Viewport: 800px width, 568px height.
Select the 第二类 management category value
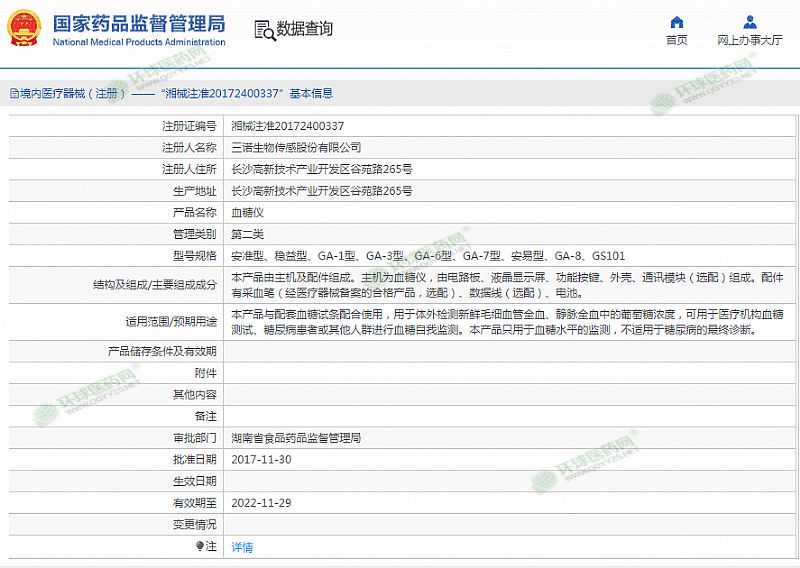(247, 234)
